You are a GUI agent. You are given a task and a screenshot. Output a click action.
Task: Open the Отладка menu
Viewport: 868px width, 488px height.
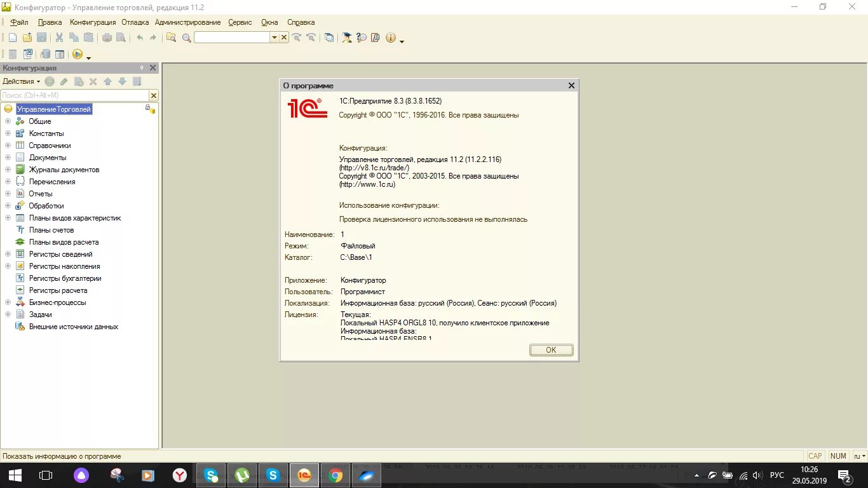click(135, 22)
